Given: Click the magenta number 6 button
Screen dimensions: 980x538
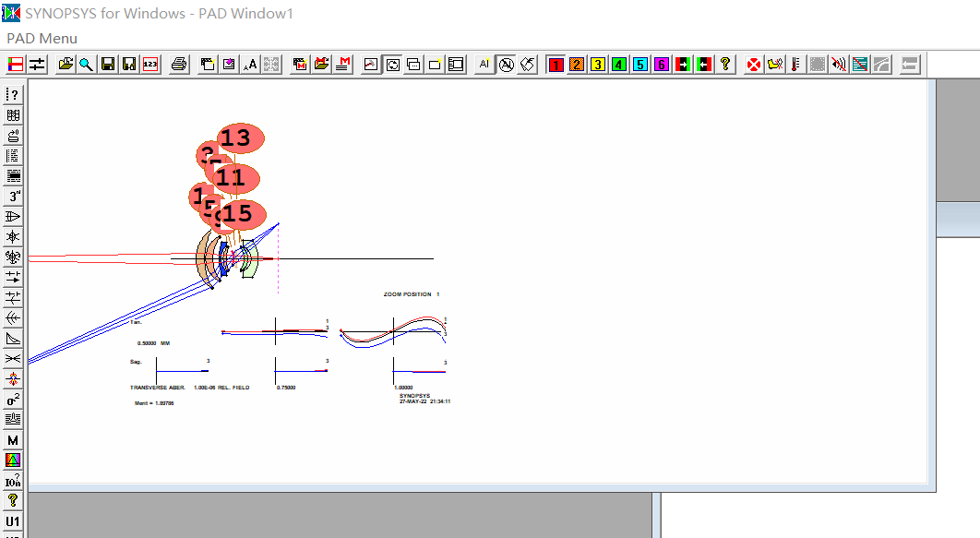Looking at the screenshot, I should pyautogui.click(x=661, y=65).
